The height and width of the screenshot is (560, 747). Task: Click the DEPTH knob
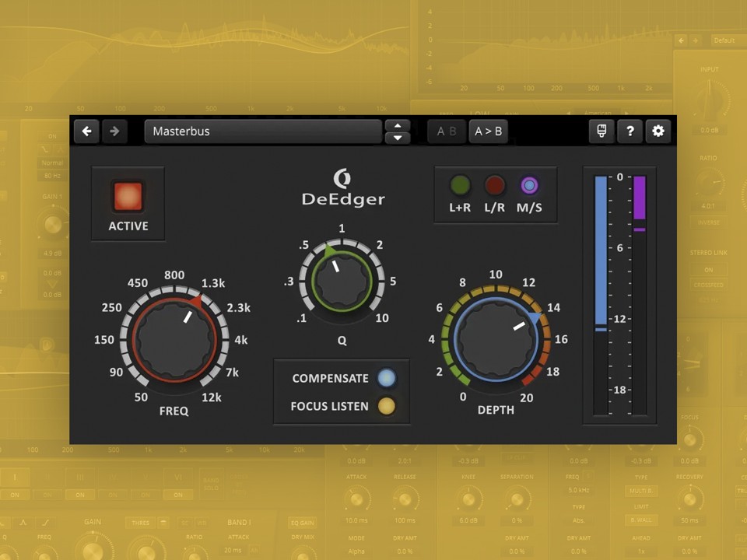click(496, 339)
